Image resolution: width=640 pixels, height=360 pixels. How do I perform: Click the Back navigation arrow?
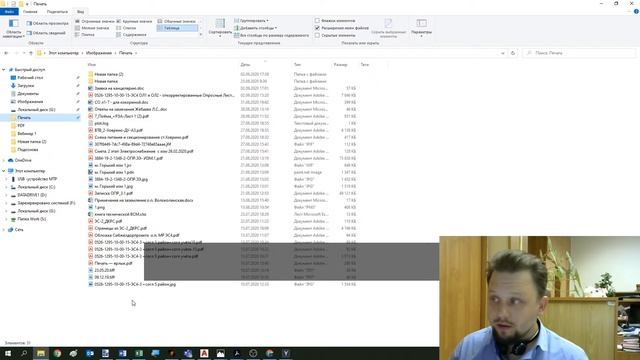[6, 53]
